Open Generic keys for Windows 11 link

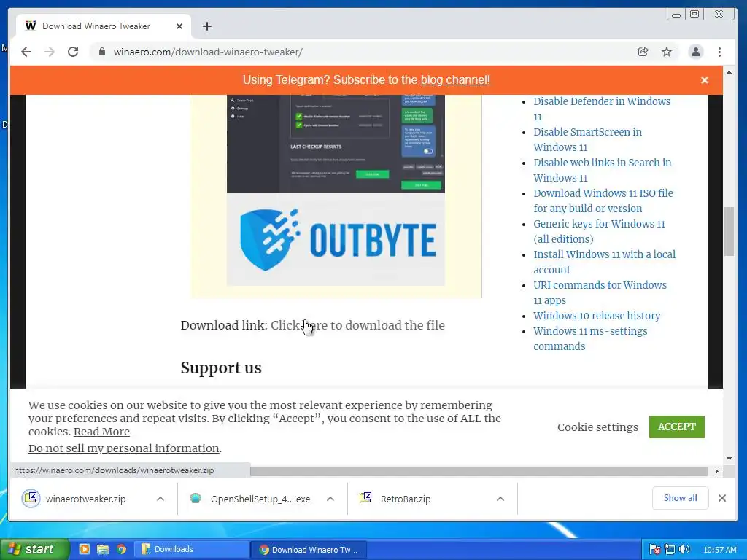click(599, 231)
